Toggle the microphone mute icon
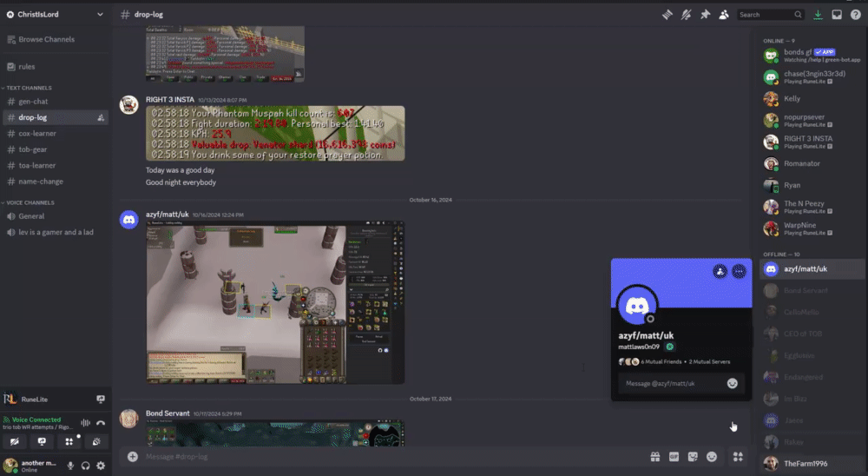This screenshot has width=868, height=476. [70, 466]
